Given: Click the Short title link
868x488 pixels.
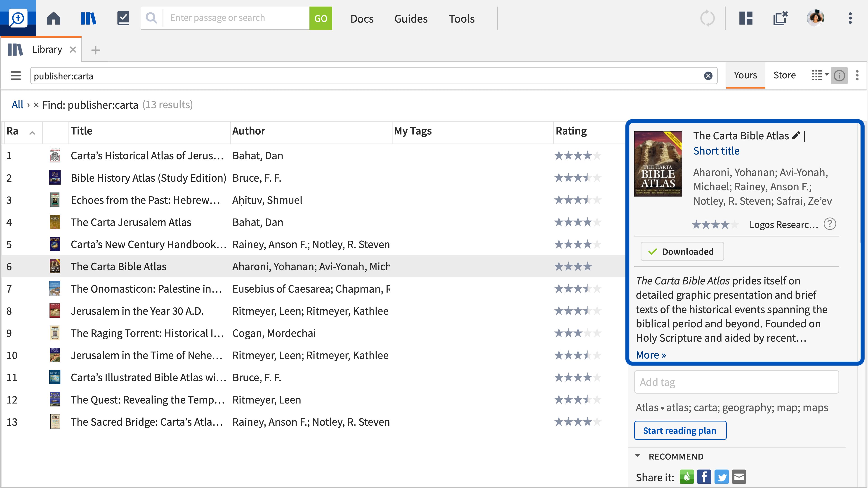Looking at the screenshot, I should [x=716, y=150].
